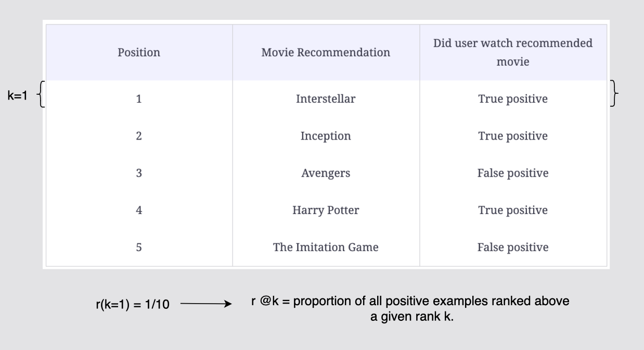Click True positive in the Interstellar row
644x350 pixels.
tap(513, 99)
